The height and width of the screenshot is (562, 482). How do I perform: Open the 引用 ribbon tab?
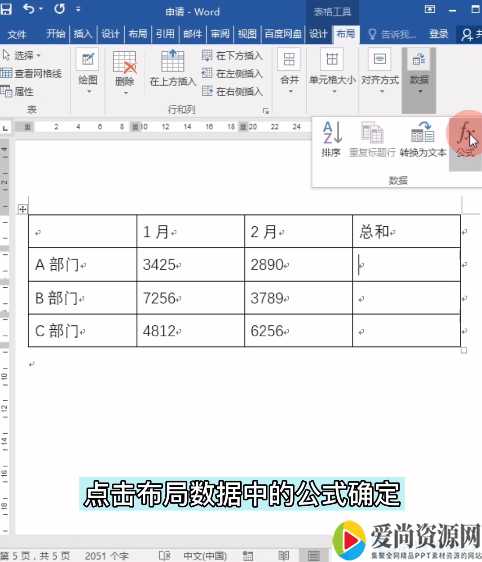[x=165, y=34]
